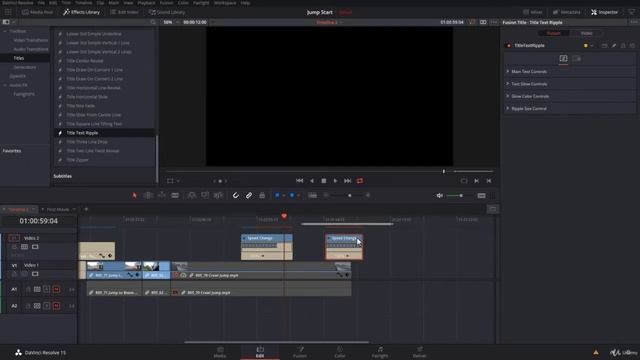
Task: Open the Color page
Action: pyautogui.click(x=340, y=352)
